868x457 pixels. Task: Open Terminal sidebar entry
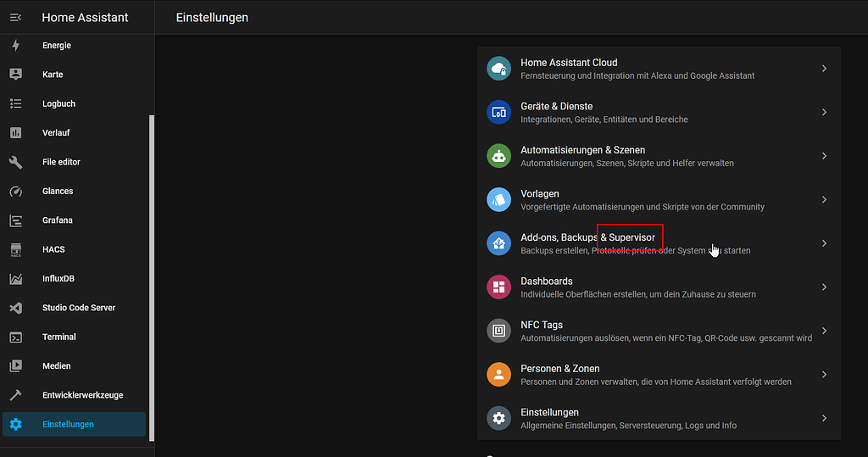coord(74,337)
